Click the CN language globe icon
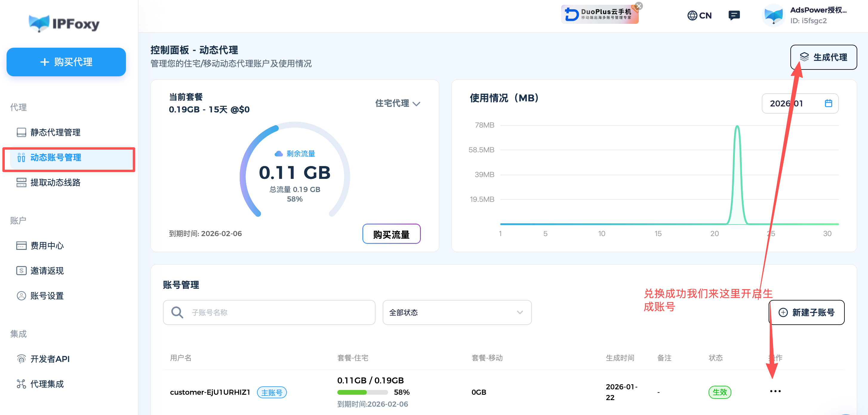 692,15
